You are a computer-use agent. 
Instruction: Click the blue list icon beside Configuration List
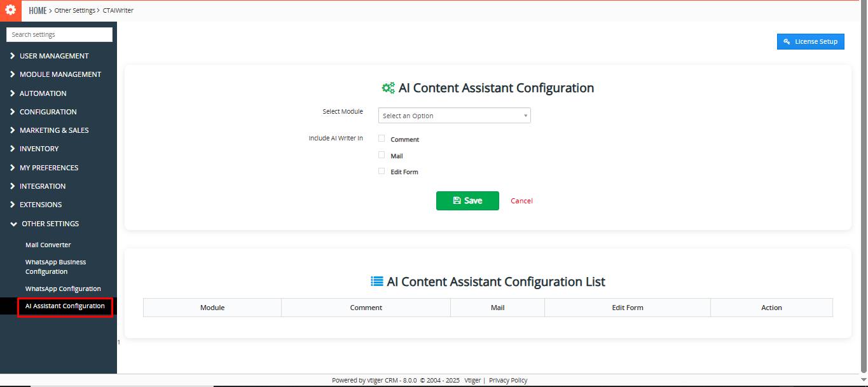pos(377,282)
